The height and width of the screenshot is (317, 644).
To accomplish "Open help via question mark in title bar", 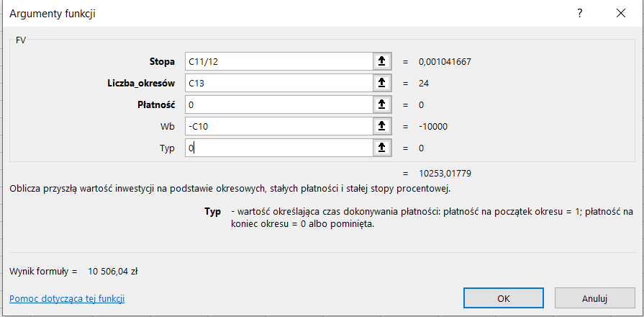I will tap(579, 14).
